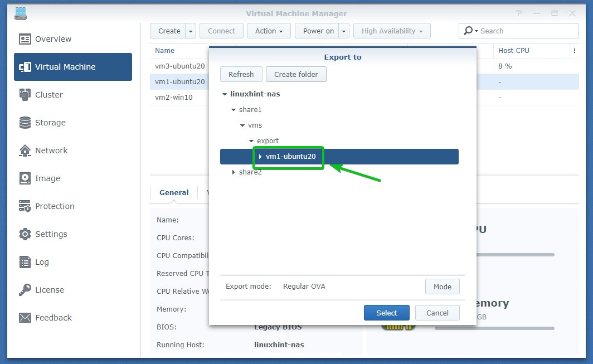593x364 pixels.
Task: Open Protection via its shield icon
Action: 25,206
